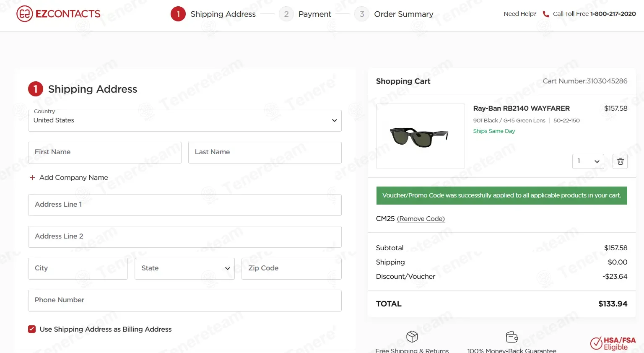This screenshot has height=353, width=644.
Task: Click Add Company Name link
Action: click(74, 178)
